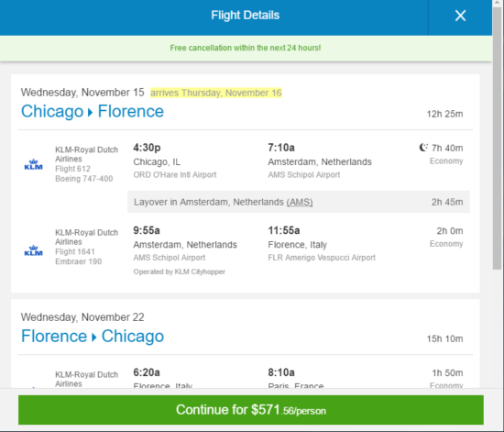Open the Florence to Chicago route heading
Viewport: 504px width, 432px height.
[93, 336]
